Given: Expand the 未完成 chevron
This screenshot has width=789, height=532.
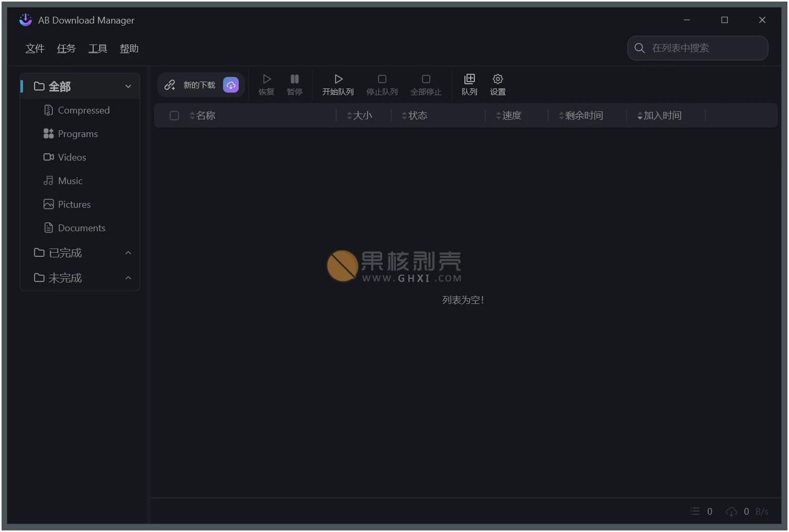Looking at the screenshot, I should pyautogui.click(x=128, y=278).
